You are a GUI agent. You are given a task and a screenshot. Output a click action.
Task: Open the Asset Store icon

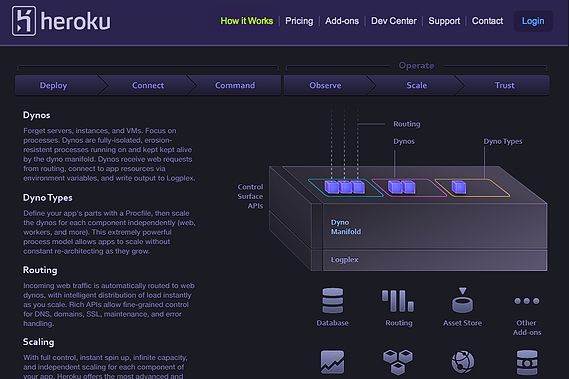point(462,300)
